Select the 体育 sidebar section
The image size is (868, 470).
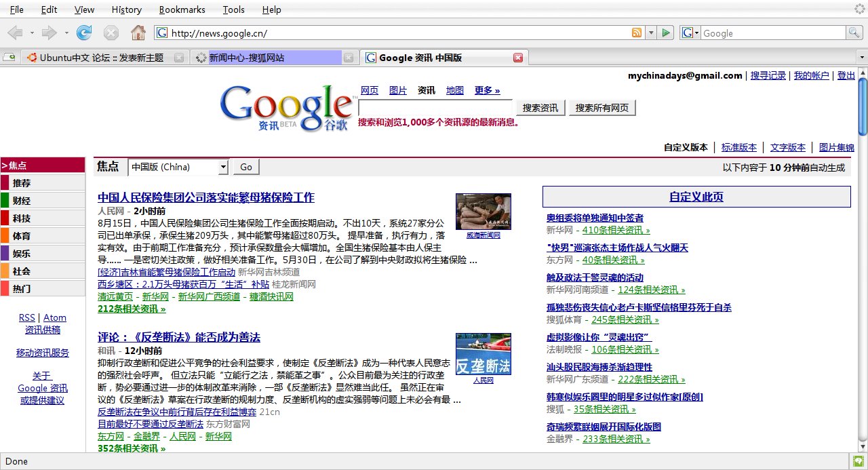click(x=43, y=236)
